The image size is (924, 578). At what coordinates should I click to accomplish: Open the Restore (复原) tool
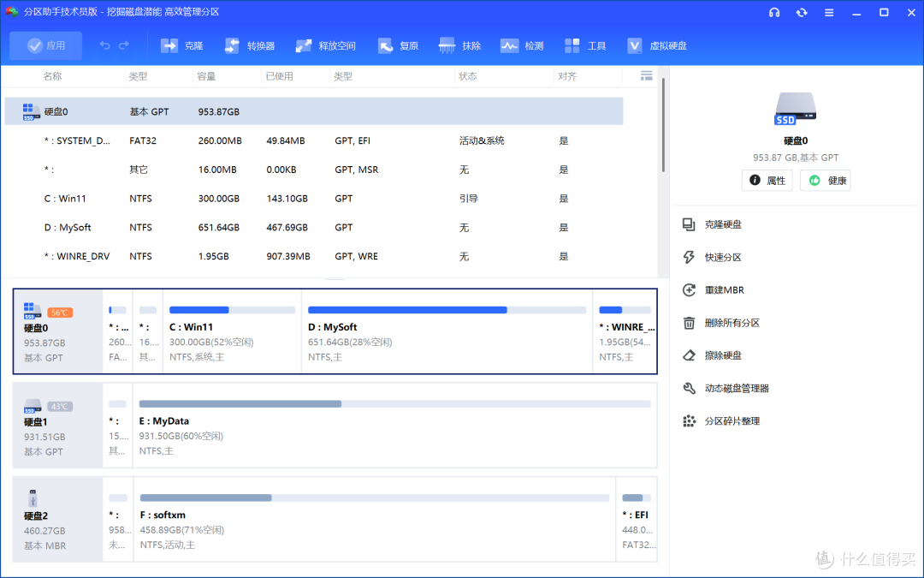pos(398,45)
